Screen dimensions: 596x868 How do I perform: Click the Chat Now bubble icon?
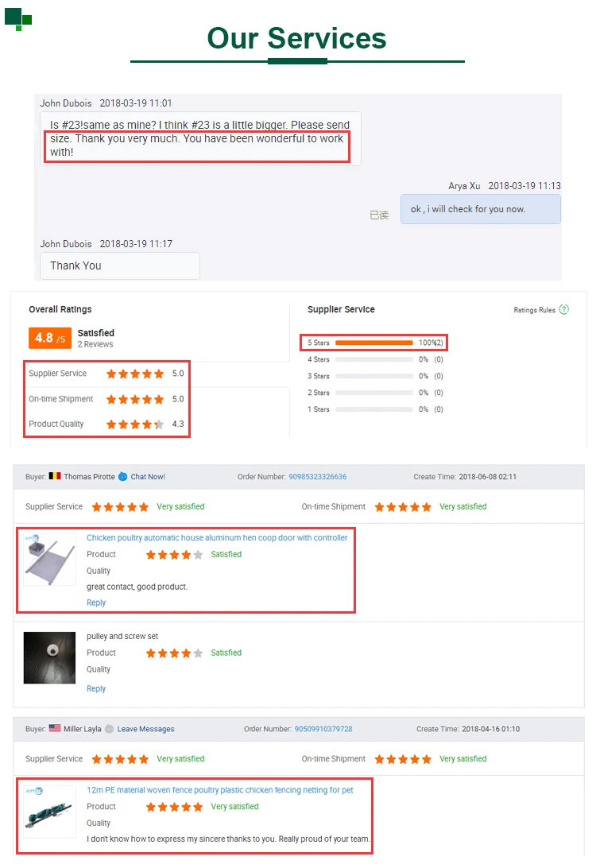click(123, 477)
